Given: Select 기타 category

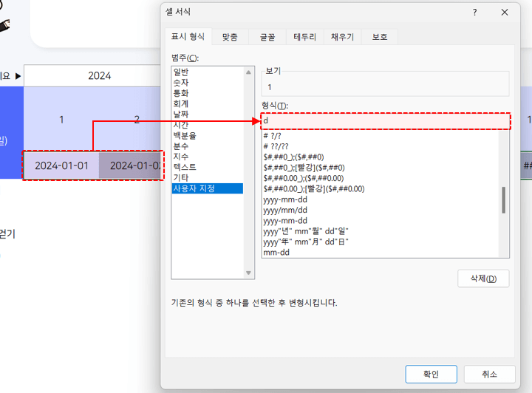Looking at the screenshot, I should [208, 177].
